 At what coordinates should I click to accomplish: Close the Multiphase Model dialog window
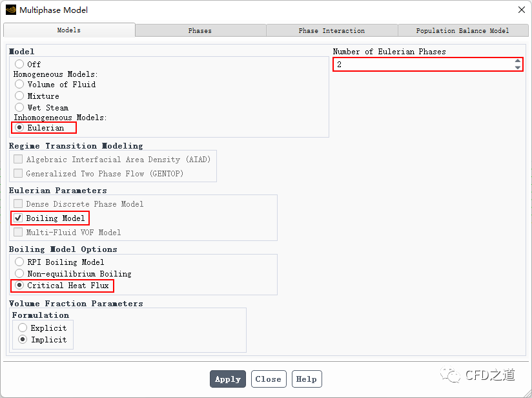(x=521, y=10)
